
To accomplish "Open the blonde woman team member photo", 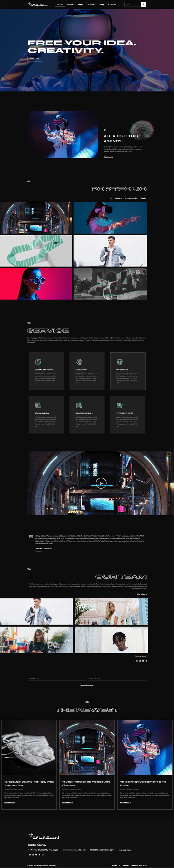I will [111, 611].
